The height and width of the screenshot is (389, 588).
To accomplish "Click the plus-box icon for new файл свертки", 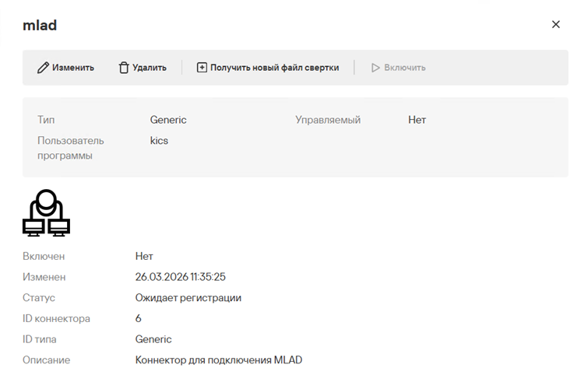I will click(202, 68).
